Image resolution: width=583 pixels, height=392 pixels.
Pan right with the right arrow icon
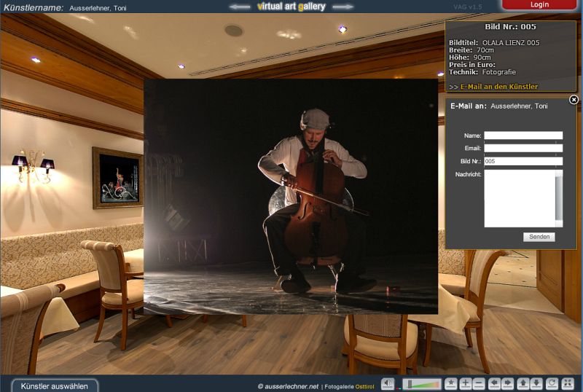click(x=508, y=384)
